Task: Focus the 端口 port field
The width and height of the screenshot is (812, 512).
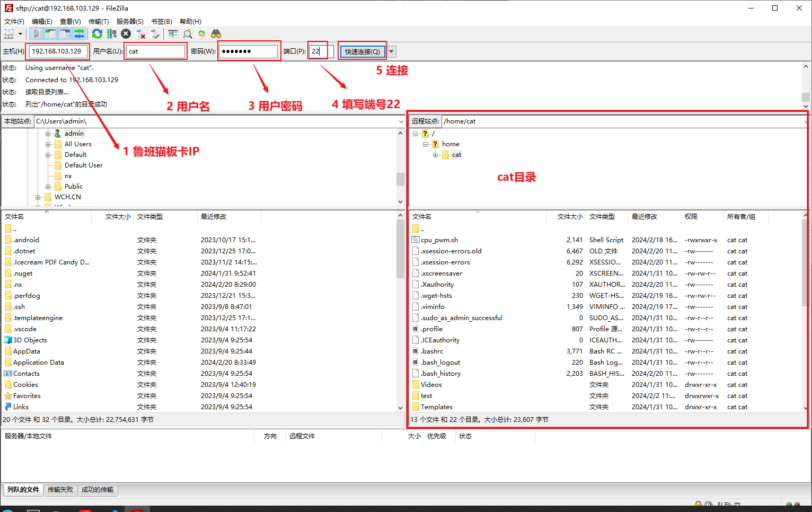Action: click(x=321, y=51)
